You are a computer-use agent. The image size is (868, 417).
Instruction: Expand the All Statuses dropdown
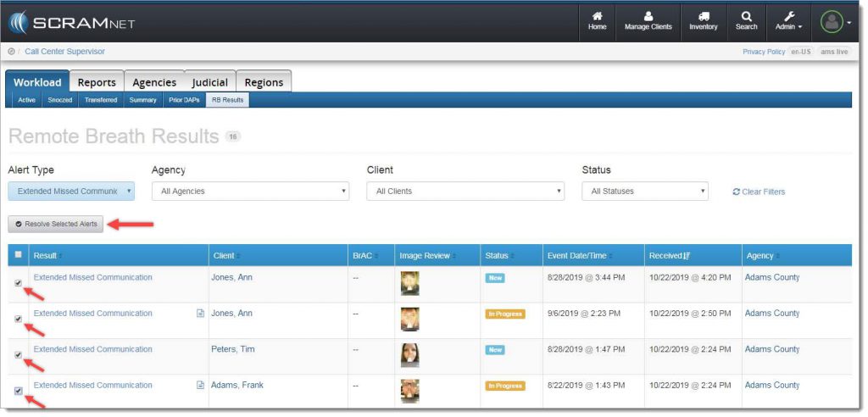644,192
